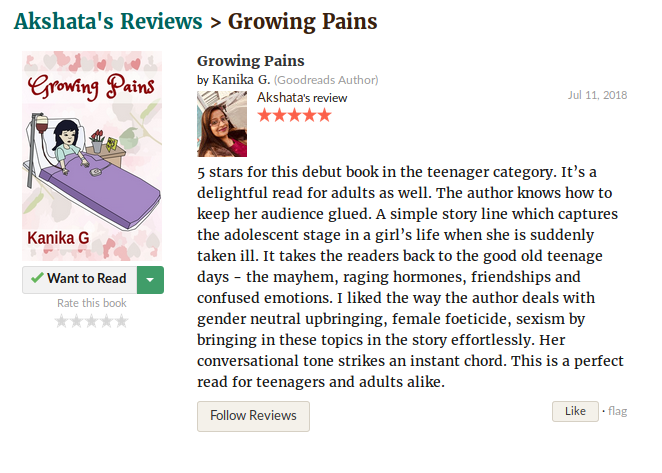The width and height of the screenshot is (662, 473).
Task: Rate this book four stars
Action: pyautogui.click(x=107, y=321)
